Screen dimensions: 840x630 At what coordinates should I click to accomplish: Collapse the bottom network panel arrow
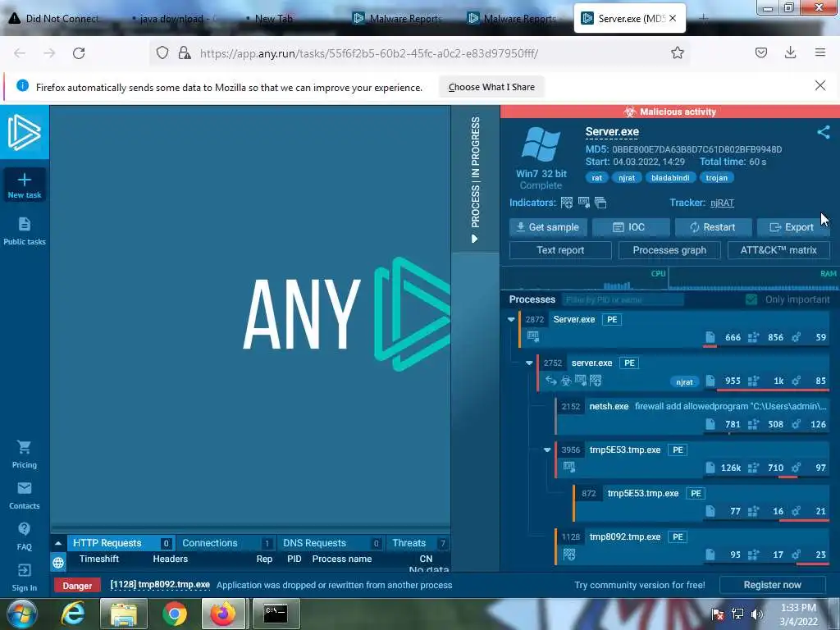coord(58,543)
